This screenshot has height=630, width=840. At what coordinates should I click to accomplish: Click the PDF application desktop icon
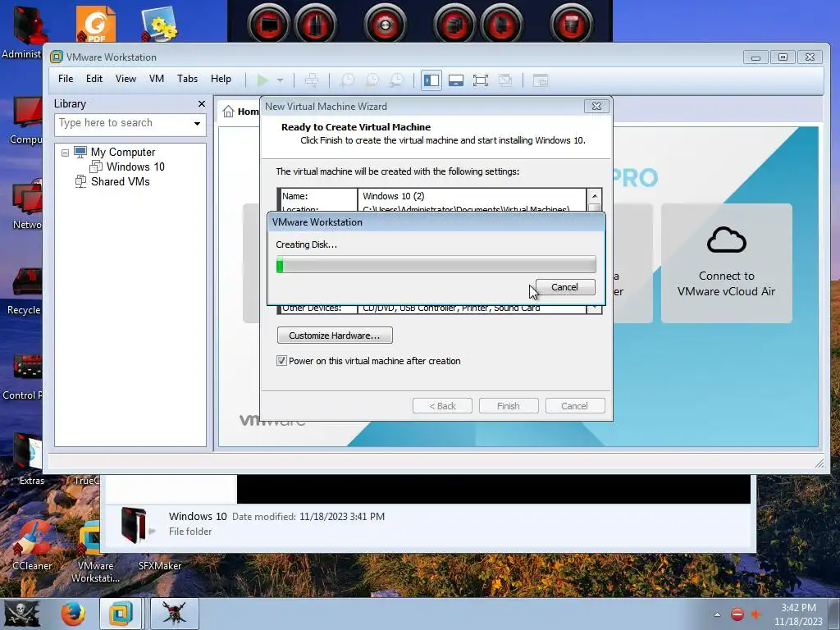[x=95, y=24]
